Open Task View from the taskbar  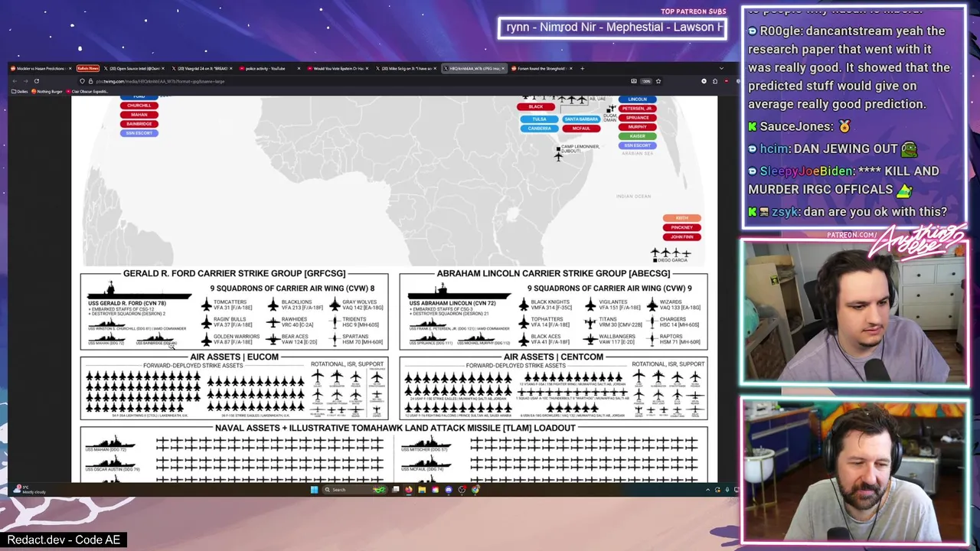pyautogui.click(x=395, y=490)
